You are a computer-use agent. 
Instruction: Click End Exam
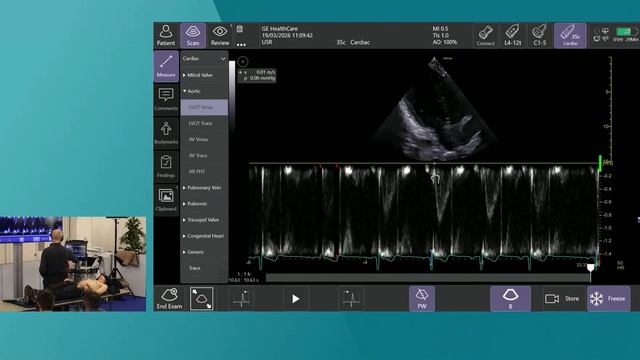tap(169, 298)
